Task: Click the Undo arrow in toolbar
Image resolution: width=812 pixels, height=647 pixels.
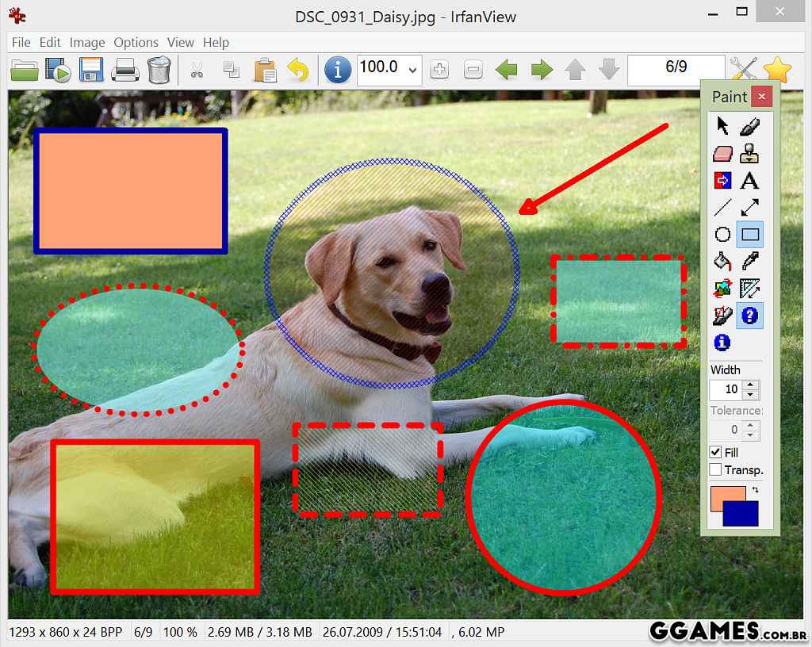Action: tap(298, 70)
